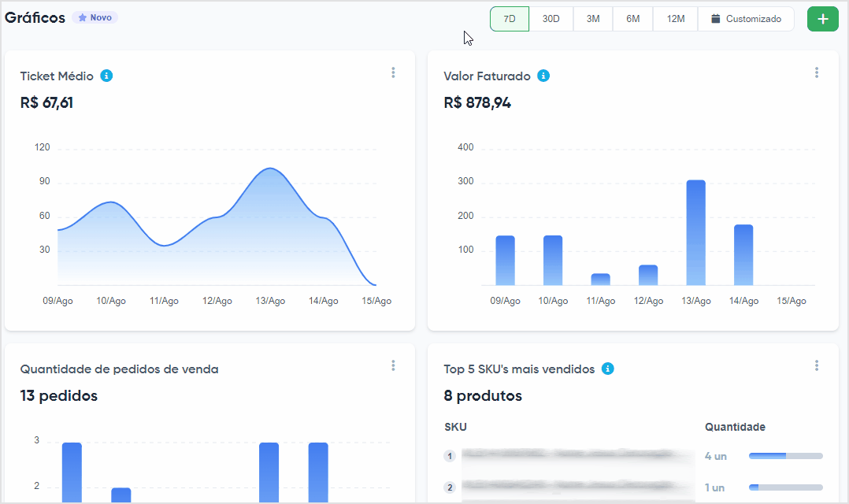Image resolution: width=849 pixels, height=504 pixels.
Task: Click the 13 pedidos total
Action: coord(59,396)
